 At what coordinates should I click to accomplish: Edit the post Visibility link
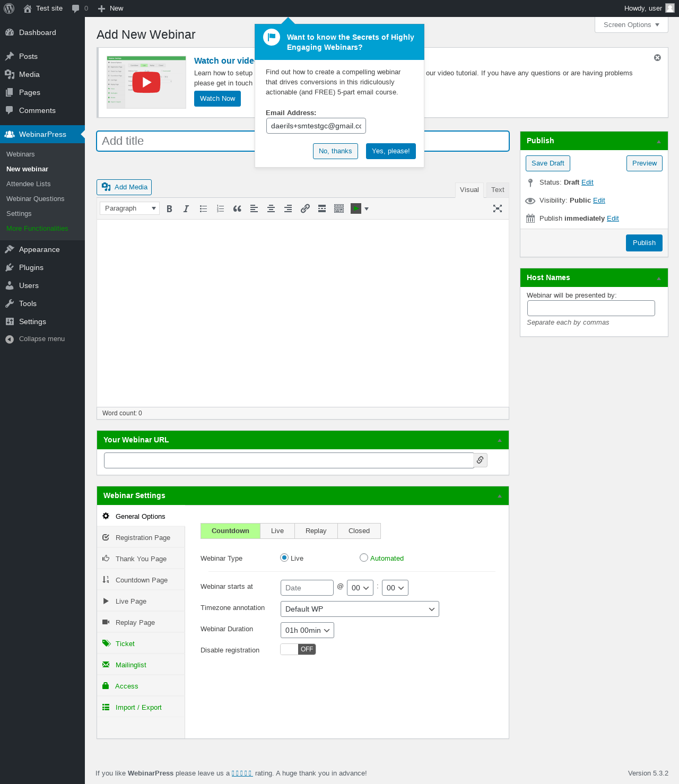tap(599, 201)
